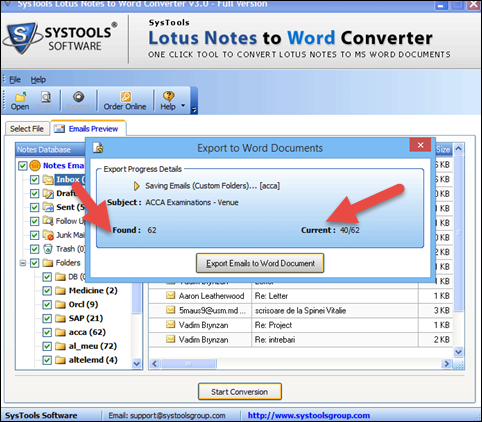Close the Export to Word Documents dialog
This screenshot has height=422, width=482.
420,145
